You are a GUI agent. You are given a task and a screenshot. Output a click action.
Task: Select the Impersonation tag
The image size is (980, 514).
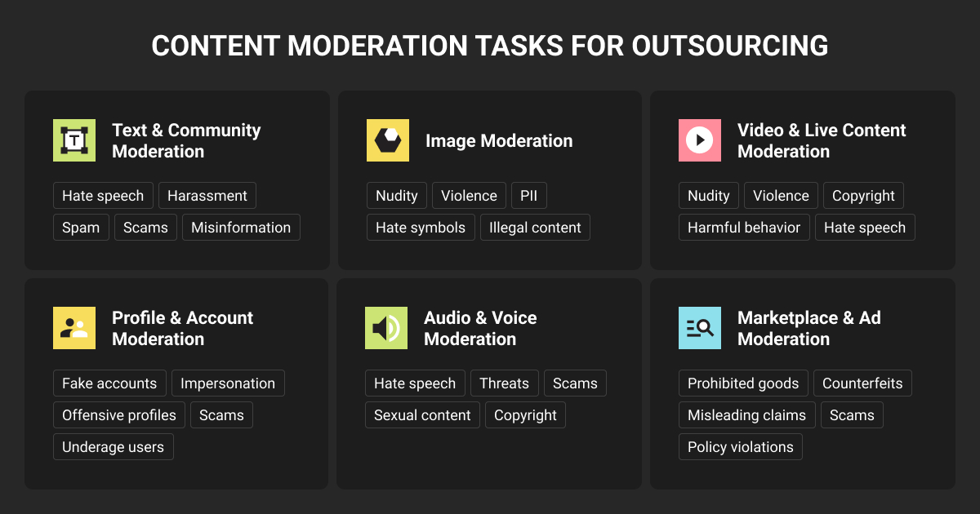228,383
